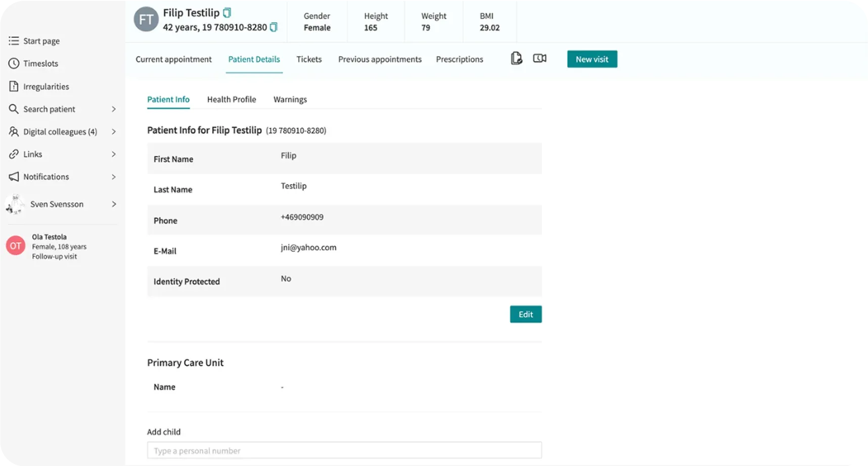Screen dimensions: 868x466
Task: Click Identity Protected value No
Action: point(286,278)
